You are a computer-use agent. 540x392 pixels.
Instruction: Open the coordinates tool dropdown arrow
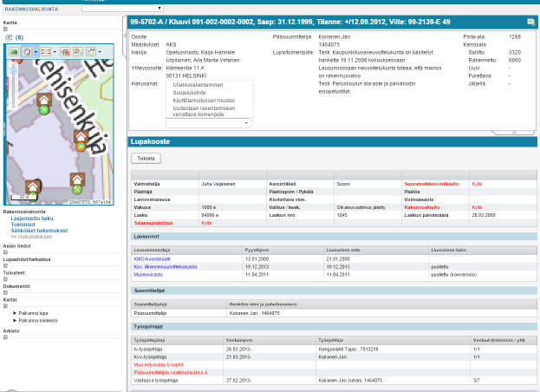(x=100, y=52)
